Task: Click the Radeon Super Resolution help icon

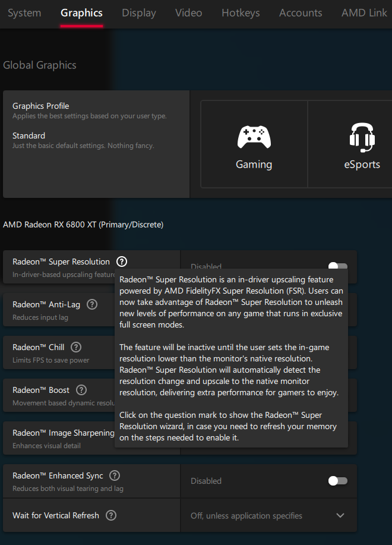Action: click(x=122, y=262)
